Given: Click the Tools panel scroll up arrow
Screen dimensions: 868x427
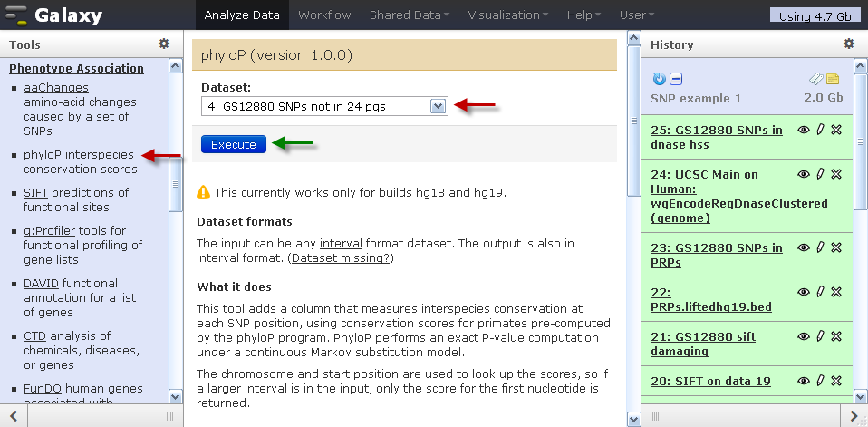Looking at the screenshot, I should (176, 66).
